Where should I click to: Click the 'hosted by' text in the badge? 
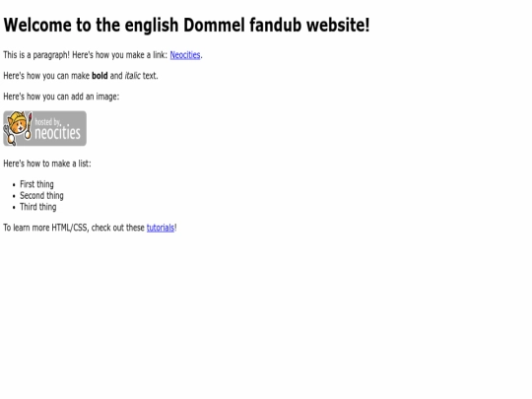(x=47, y=121)
